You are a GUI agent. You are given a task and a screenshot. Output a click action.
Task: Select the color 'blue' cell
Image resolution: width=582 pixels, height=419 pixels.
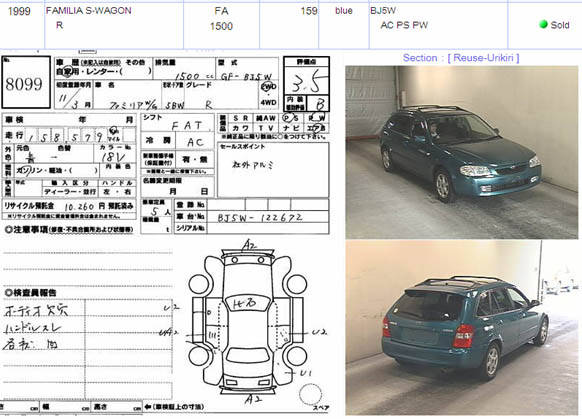coord(344,11)
